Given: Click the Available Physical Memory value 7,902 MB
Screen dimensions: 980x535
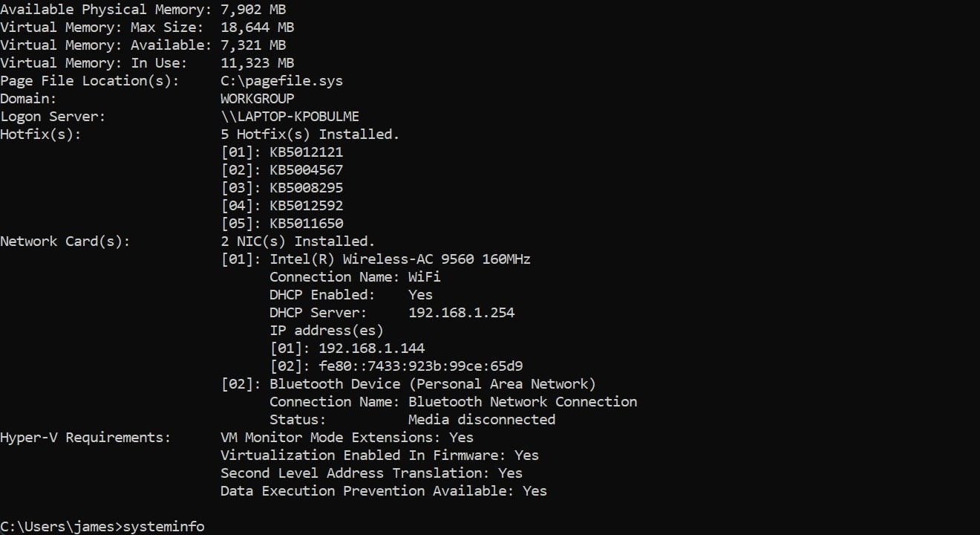Looking at the screenshot, I should point(253,10).
